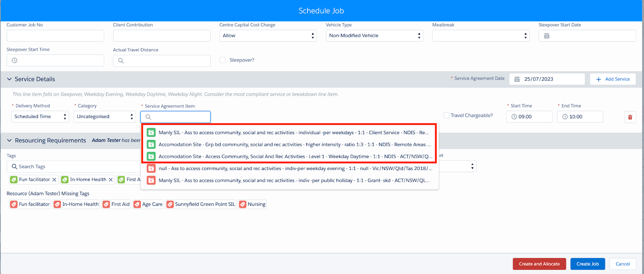The image size is (644, 274).
Task: Select Accomodation Site Level 1 Weekday Daytime result
Action: [290, 156]
